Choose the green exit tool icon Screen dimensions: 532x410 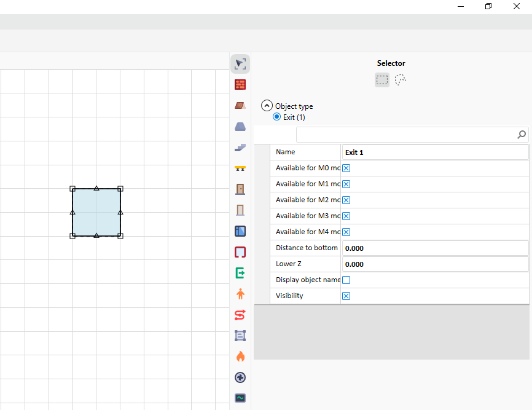pyautogui.click(x=240, y=273)
